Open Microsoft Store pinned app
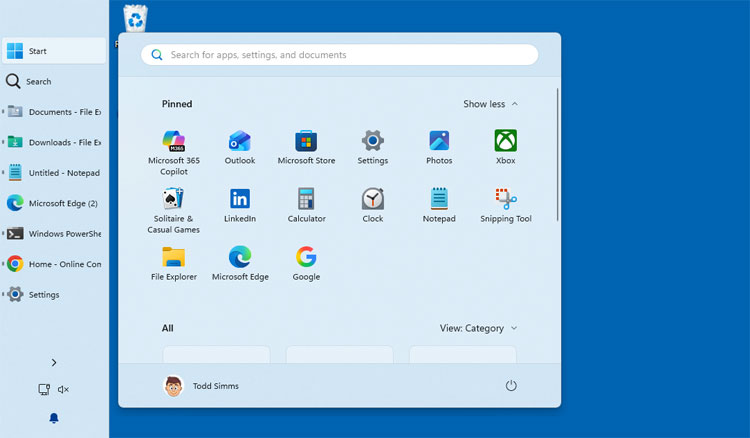This screenshot has height=438, width=750. pyautogui.click(x=306, y=147)
